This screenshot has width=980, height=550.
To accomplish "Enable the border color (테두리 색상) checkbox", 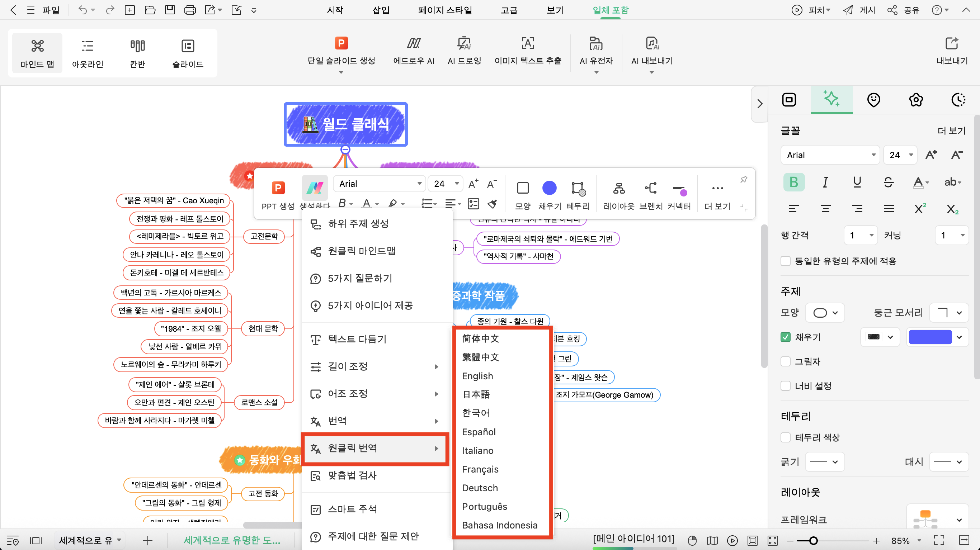I will point(785,437).
